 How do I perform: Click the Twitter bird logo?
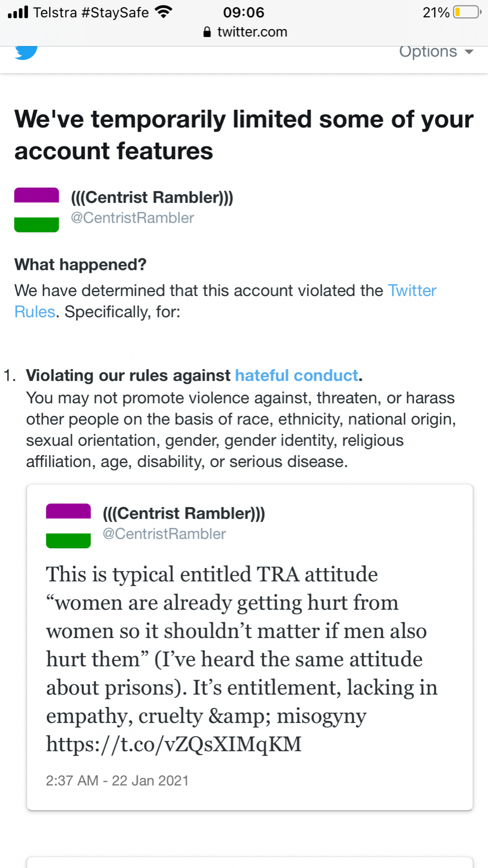pos(26,52)
